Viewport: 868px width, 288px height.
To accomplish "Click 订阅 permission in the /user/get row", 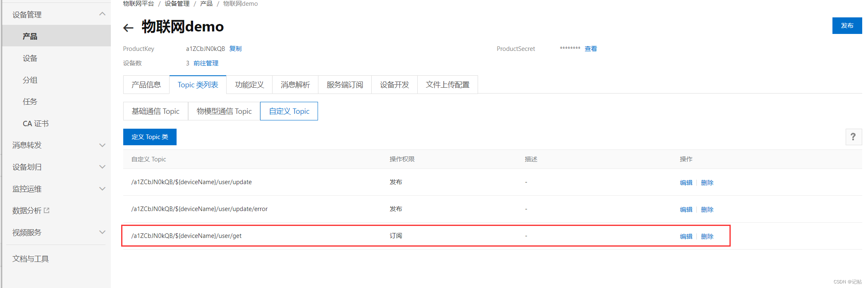I will click(396, 236).
